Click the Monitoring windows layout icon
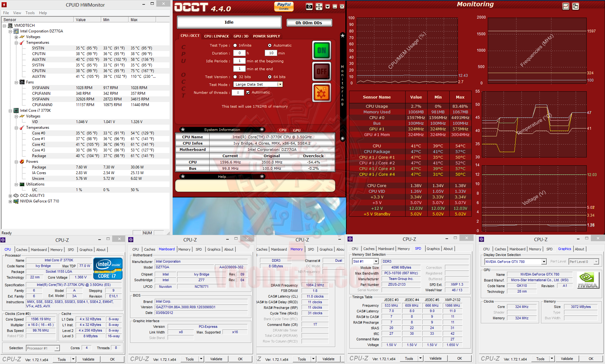 [575, 6]
